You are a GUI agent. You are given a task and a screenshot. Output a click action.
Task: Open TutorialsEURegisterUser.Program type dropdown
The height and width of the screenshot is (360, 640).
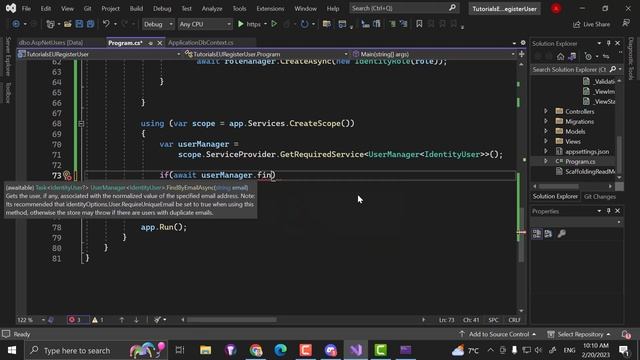pyautogui.click(x=266, y=54)
